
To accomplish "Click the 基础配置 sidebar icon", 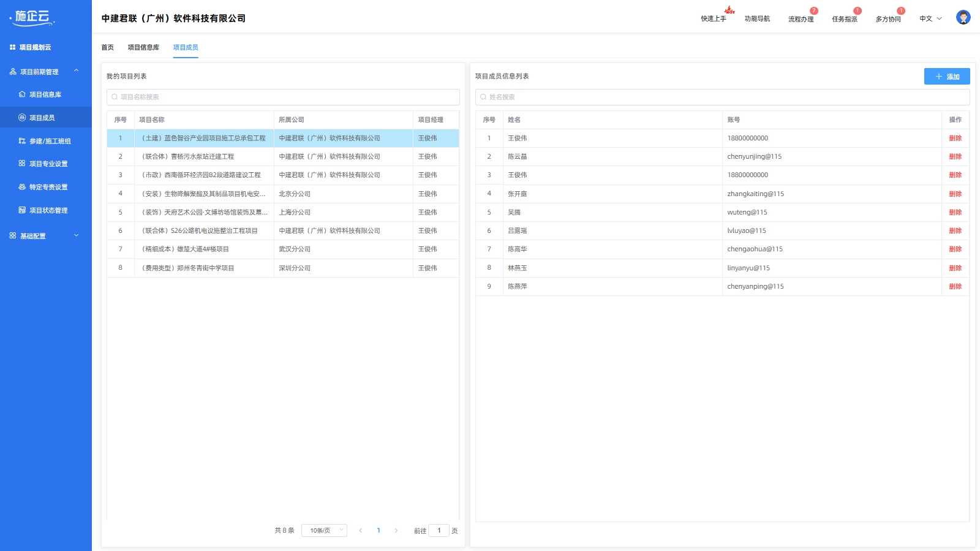I will pyautogui.click(x=13, y=236).
